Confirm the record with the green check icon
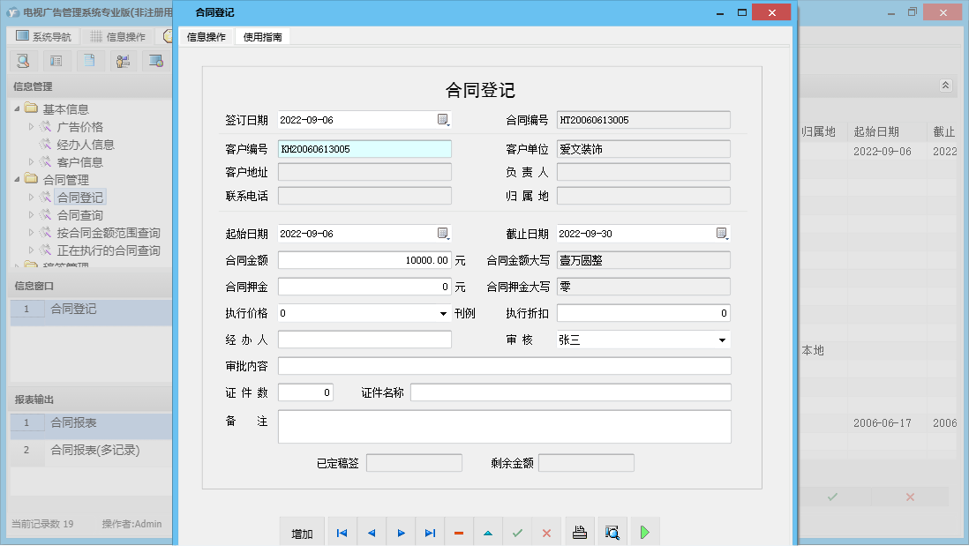The width and height of the screenshot is (969, 560). click(517, 532)
